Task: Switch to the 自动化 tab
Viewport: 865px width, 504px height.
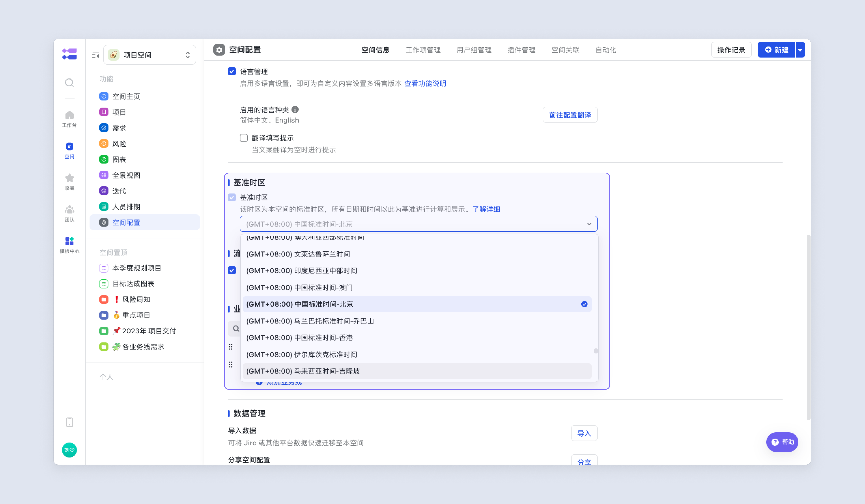Action: click(x=605, y=50)
